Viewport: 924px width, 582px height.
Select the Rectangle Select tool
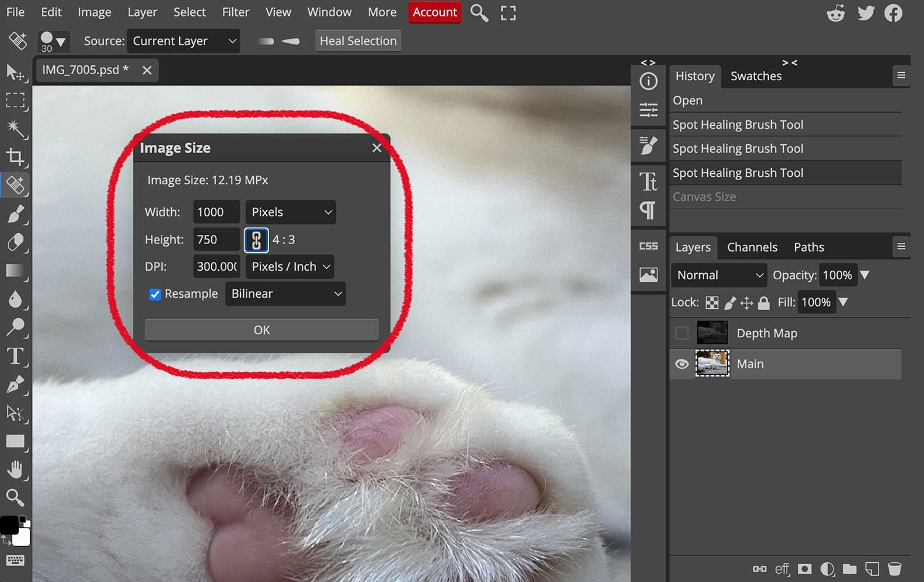click(x=15, y=100)
